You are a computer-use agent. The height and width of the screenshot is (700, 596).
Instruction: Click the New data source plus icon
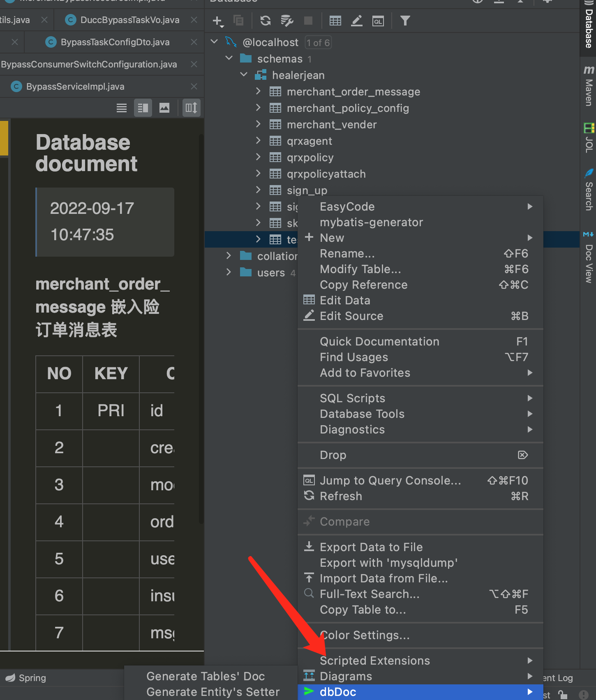(x=217, y=21)
